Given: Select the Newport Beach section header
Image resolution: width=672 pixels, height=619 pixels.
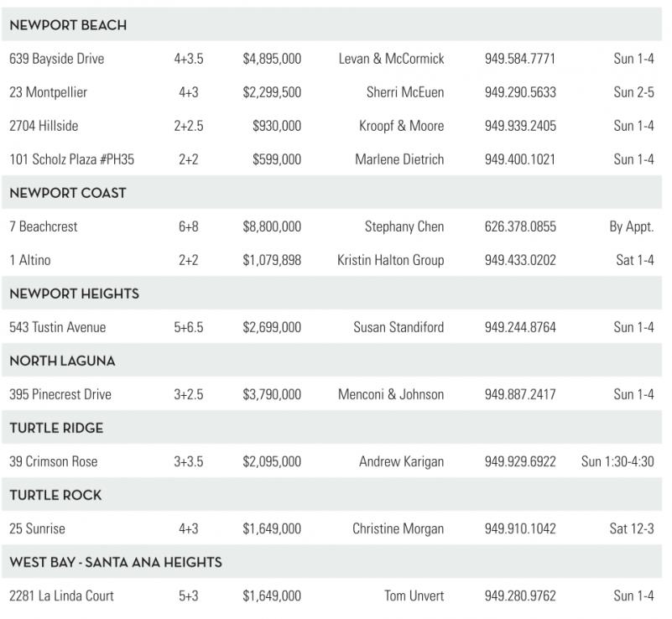Looking at the screenshot, I should coord(68,25).
